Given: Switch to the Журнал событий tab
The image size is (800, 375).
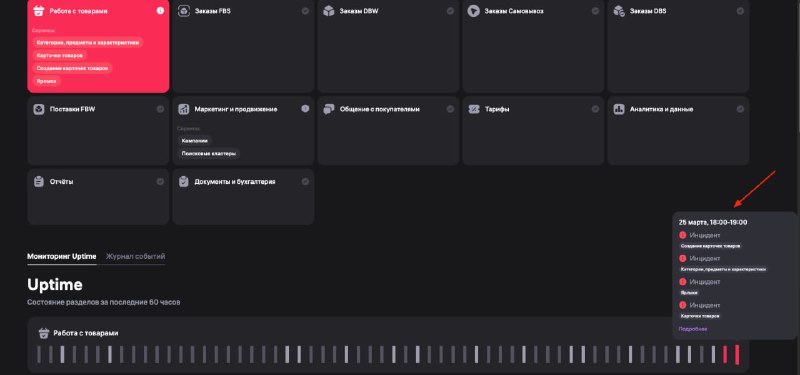Looking at the screenshot, I should click(x=135, y=257).
